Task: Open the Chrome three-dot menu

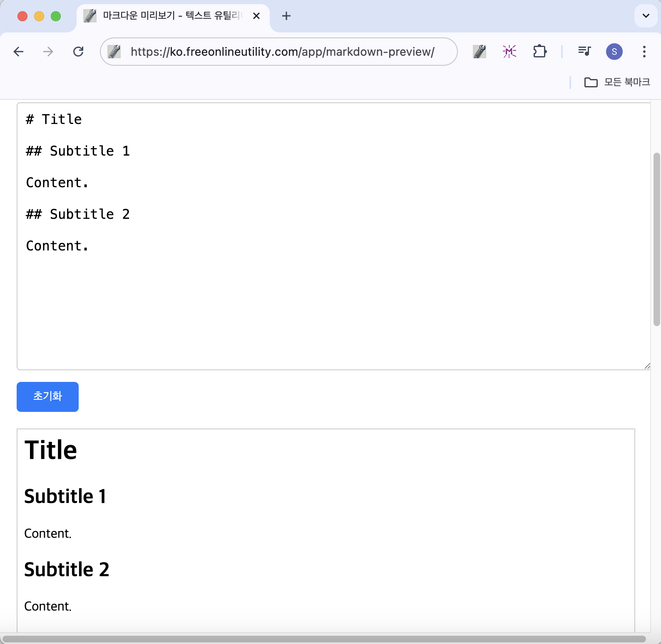Action: coord(644,52)
